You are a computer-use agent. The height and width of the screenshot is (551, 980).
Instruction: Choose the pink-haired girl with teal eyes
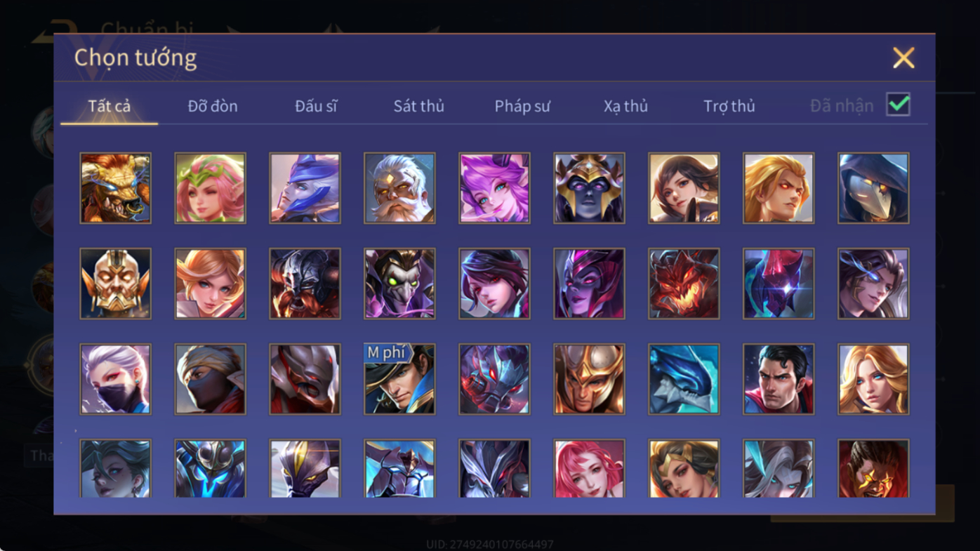coord(494,188)
